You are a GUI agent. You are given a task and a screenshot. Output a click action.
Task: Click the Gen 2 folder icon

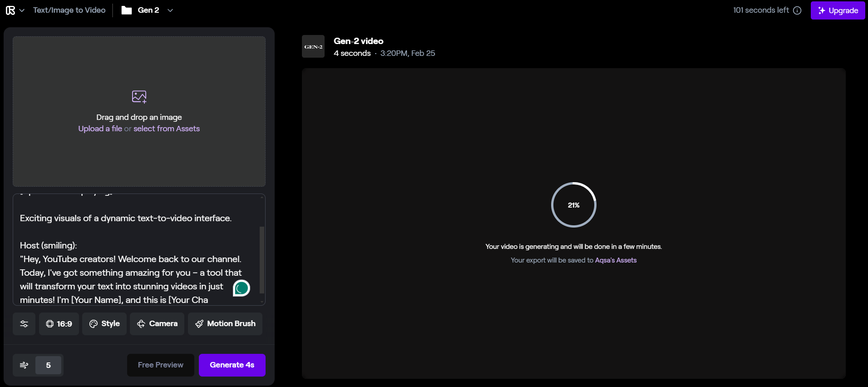[x=127, y=10]
